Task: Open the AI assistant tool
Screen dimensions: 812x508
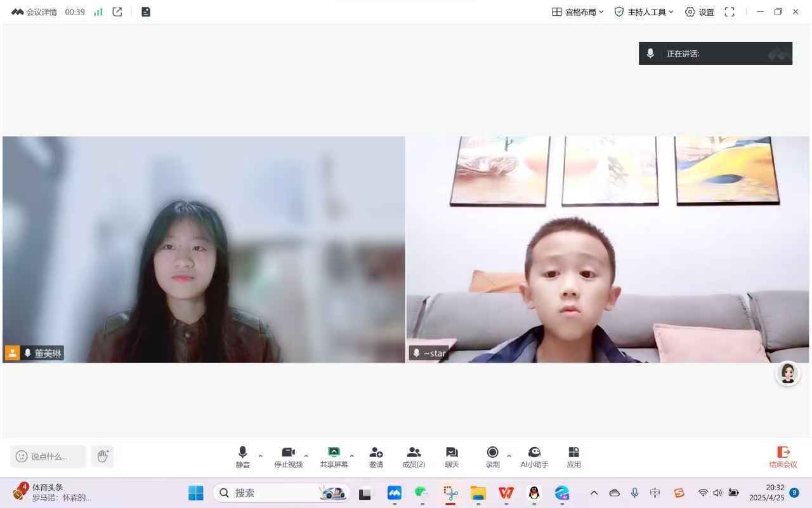Action: (534, 456)
